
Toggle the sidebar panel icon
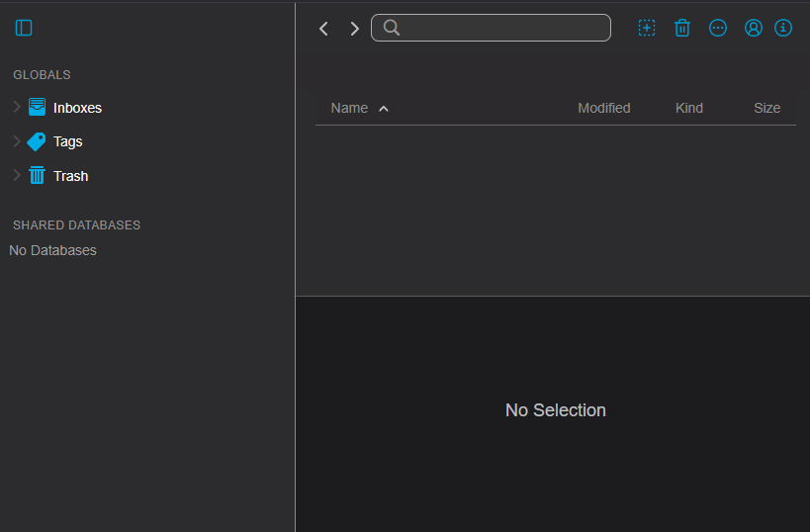click(x=24, y=28)
